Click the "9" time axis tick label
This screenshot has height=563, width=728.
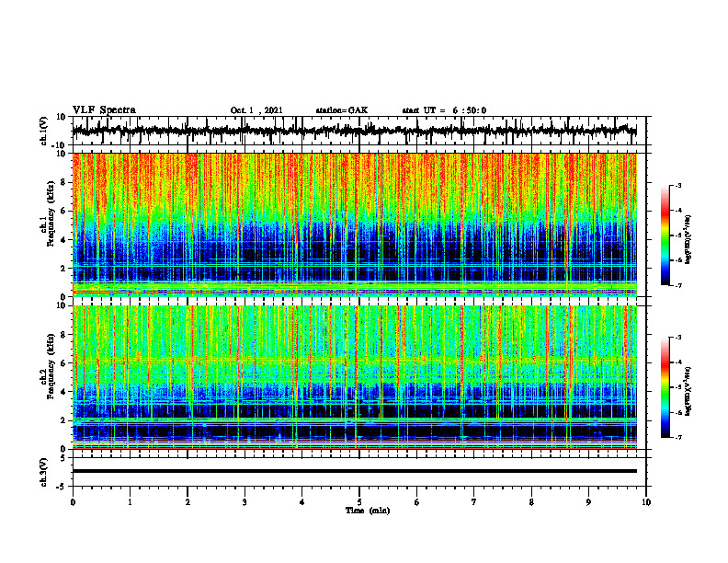point(588,502)
